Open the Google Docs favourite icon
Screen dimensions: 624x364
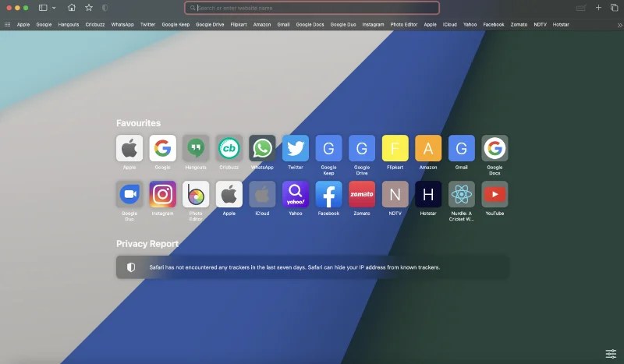(495, 148)
